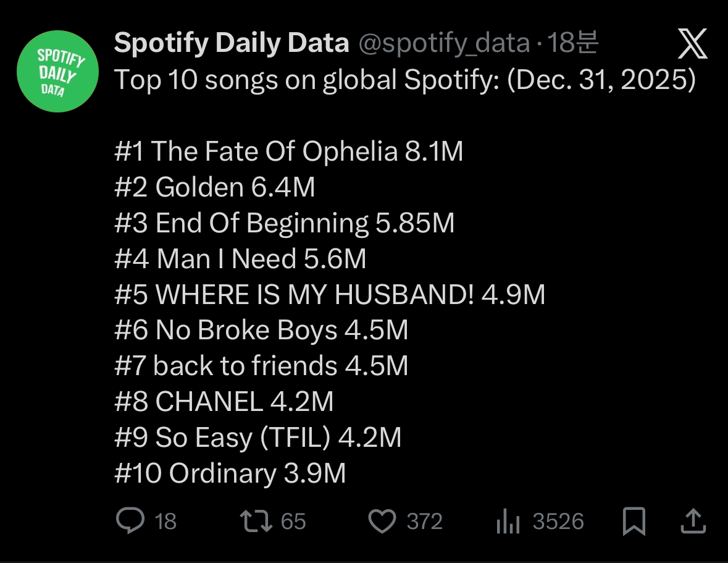Click the #10 Ordinary 3.9M line
Screen dimensions: 728x563
coord(230,474)
